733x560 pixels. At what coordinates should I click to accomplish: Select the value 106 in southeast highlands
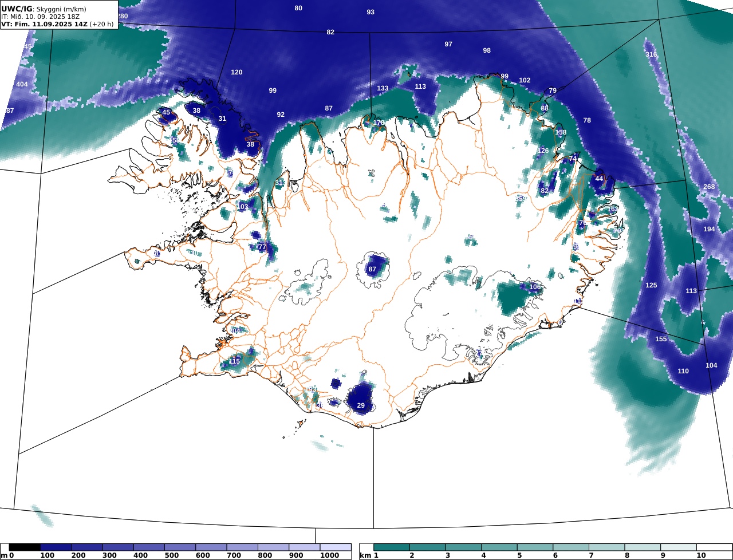(535, 287)
